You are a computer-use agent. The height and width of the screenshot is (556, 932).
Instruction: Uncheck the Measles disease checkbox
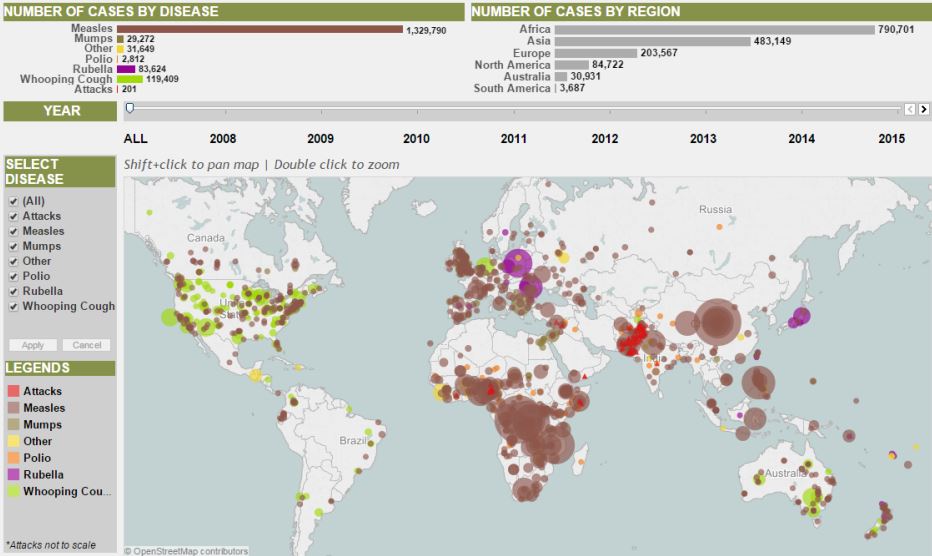coord(12,231)
